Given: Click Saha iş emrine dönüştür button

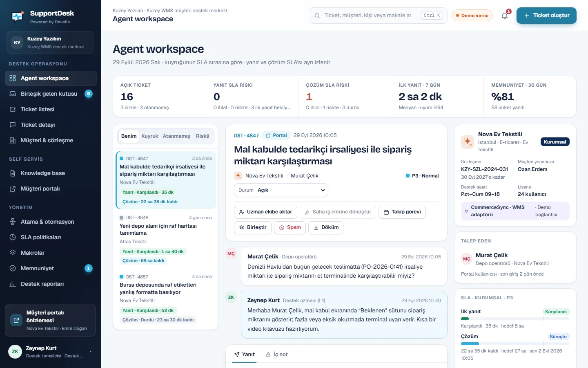Looking at the screenshot, I should [x=338, y=212].
